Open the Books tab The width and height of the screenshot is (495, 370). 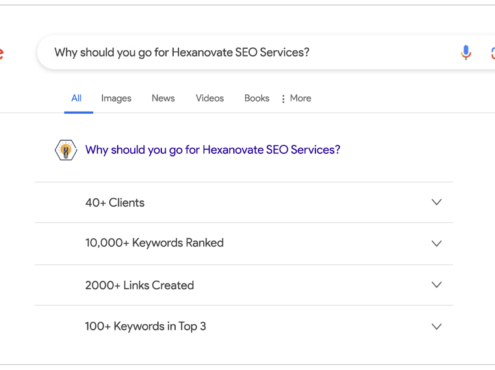257,98
